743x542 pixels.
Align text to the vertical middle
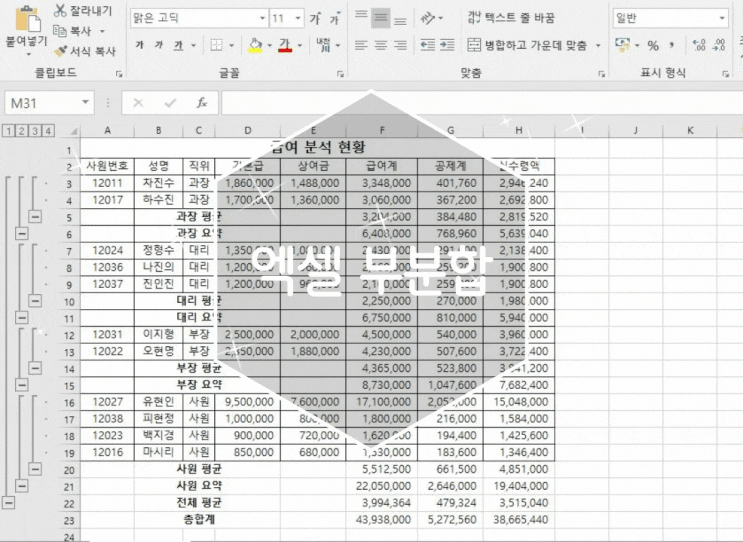[381, 18]
